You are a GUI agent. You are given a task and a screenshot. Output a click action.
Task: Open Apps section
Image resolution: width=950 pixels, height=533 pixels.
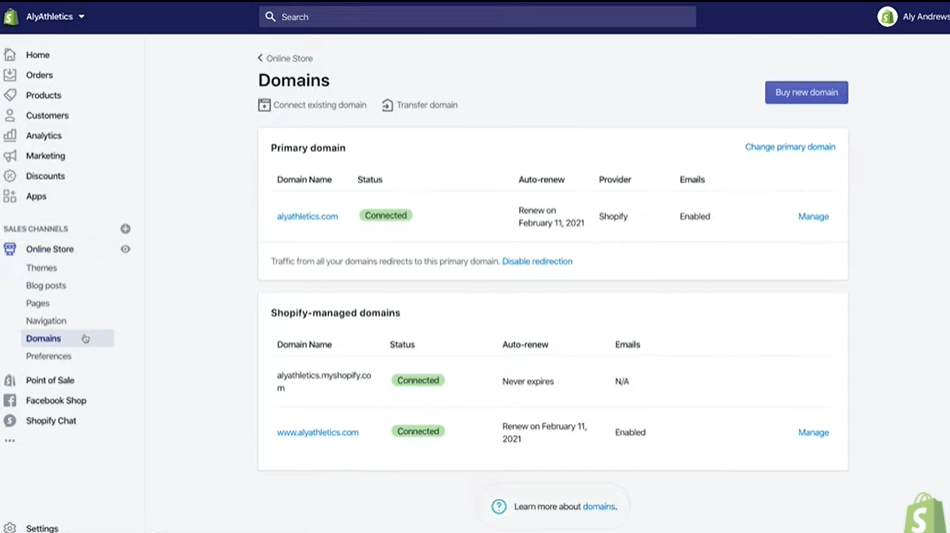point(36,196)
